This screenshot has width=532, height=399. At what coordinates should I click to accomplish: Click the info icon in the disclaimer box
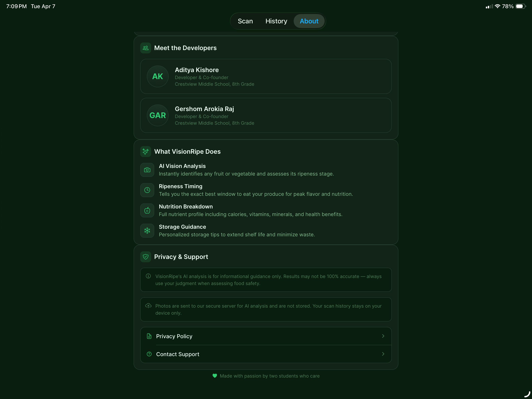(148, 276)
